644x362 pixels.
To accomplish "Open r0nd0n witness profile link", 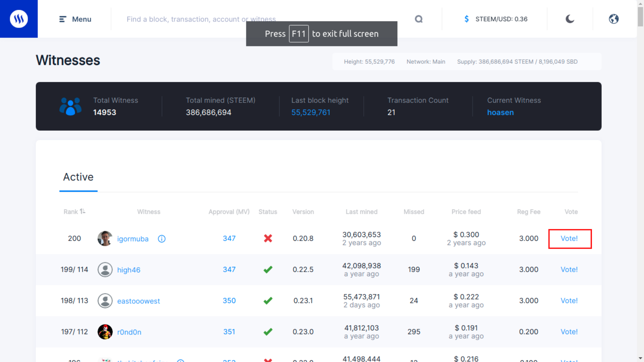I will 129,332.
